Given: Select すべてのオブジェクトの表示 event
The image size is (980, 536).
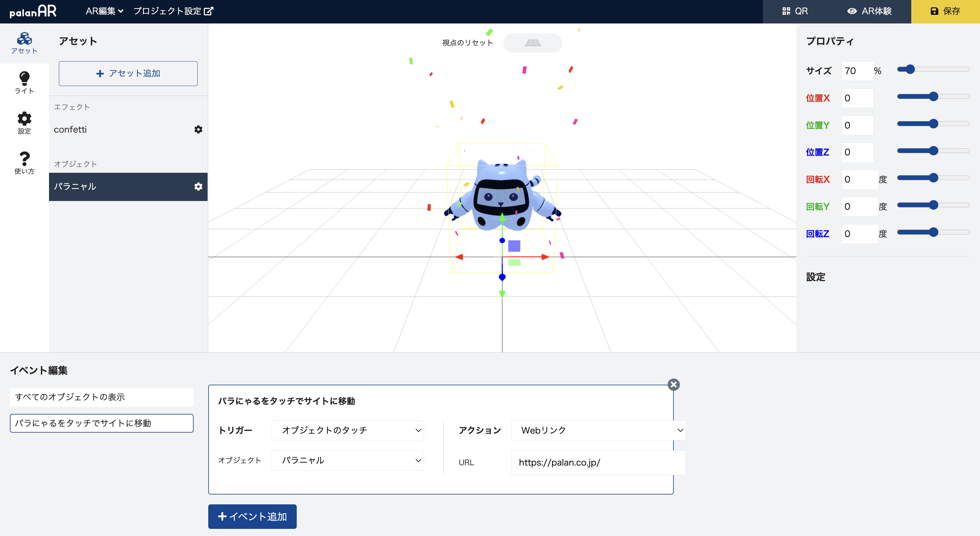Looking at the screenshot, I should click(x=102, y=397).
